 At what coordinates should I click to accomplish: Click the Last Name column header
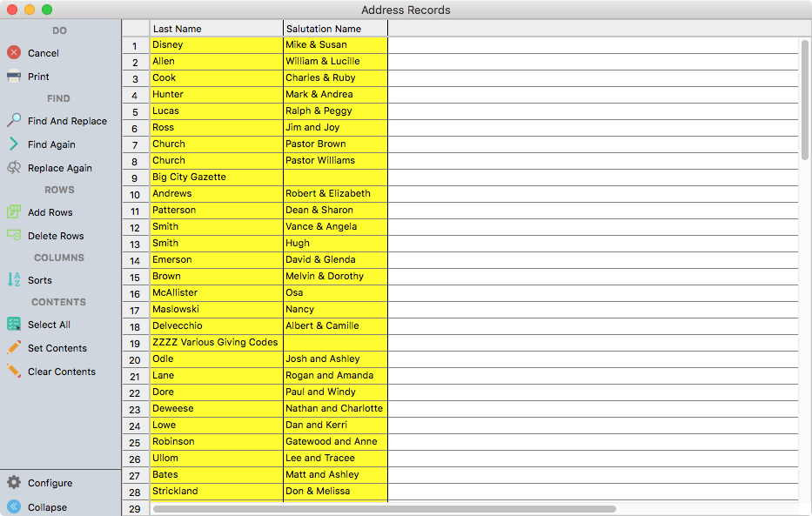click(216, 29)
